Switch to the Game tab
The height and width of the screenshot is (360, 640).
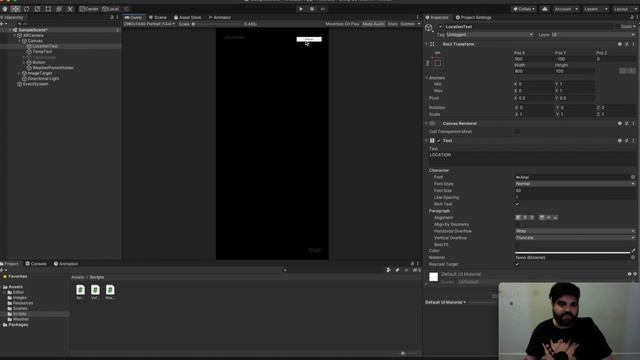[133, 18]
